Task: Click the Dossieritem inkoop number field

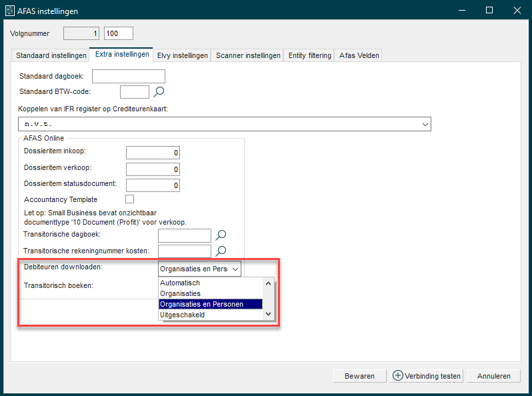Action: (153, 153)
